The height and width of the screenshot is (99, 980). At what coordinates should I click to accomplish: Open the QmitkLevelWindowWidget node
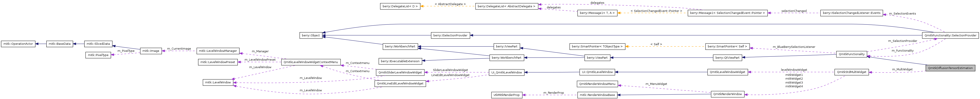[727, 72]
